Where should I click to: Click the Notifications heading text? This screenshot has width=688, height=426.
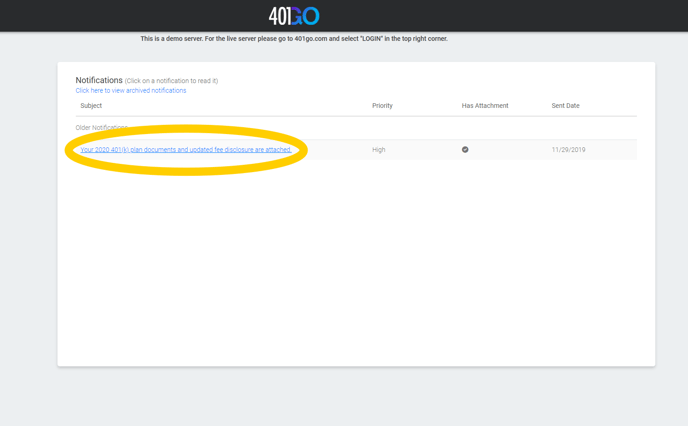pyautogui.click(x=99, y=80)
